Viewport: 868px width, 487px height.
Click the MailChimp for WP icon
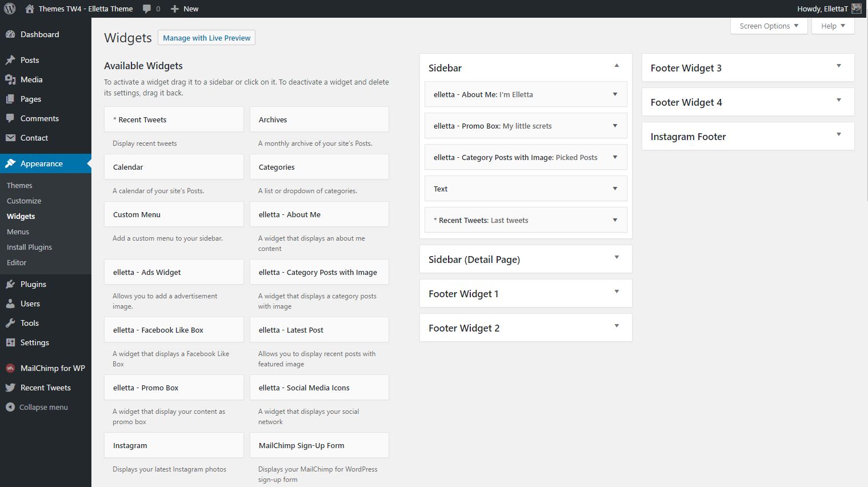tap(10, 368)
